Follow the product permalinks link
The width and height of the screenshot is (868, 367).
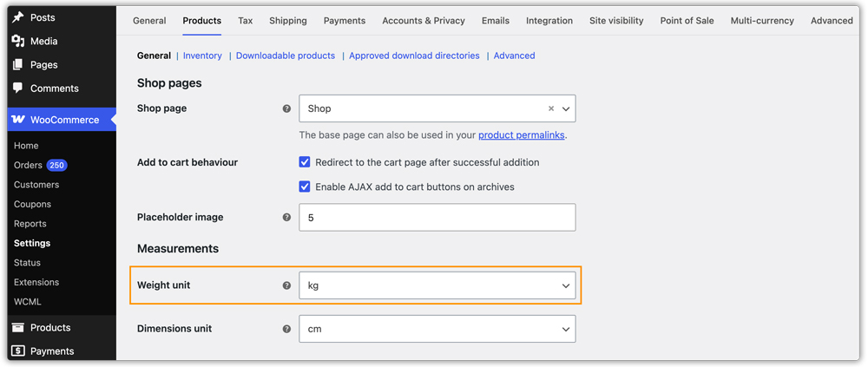click(x=522, y=135)
